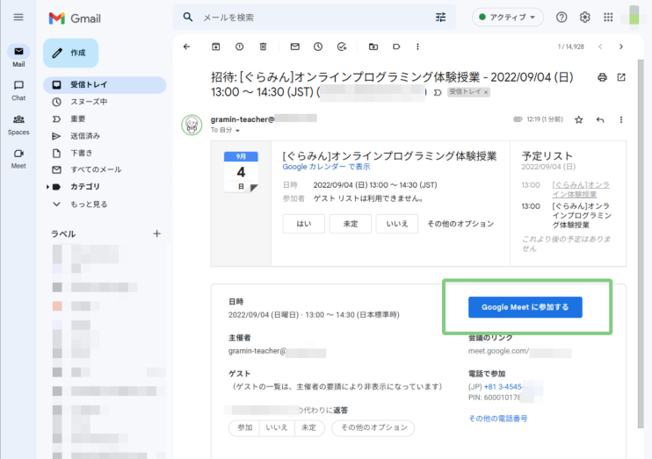Click the search magnifier icon

[188, 17]
